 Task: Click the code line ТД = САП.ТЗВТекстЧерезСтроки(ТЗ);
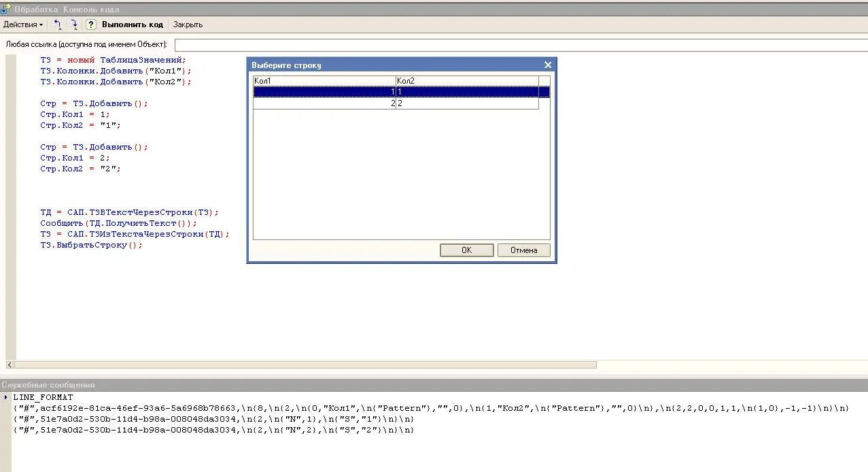coord(130,212)
